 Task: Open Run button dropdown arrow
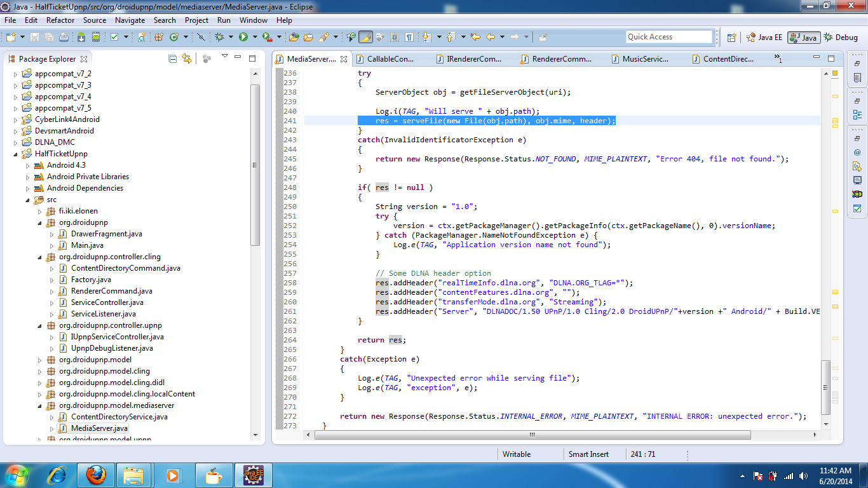pos(255,37)
